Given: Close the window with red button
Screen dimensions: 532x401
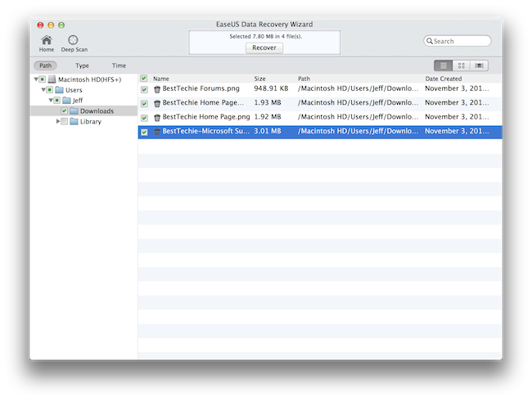Looking at the screenshot, I should [40, 25].
